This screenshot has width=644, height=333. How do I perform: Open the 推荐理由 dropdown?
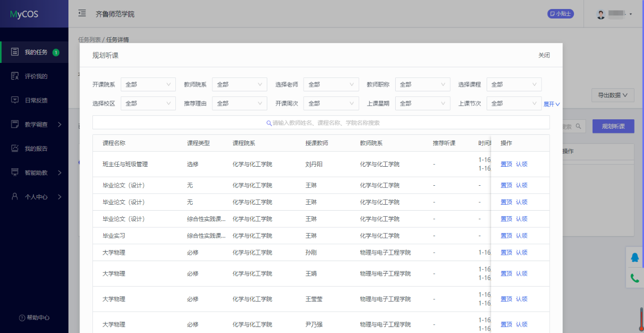pos(239,104)
